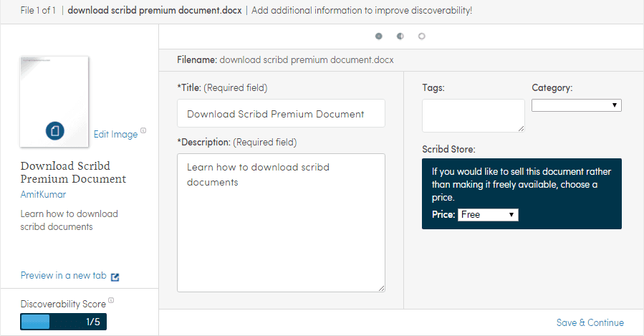Click the external-link icon beside Preview
644x336 pixels.
click(x=115, y=277)
